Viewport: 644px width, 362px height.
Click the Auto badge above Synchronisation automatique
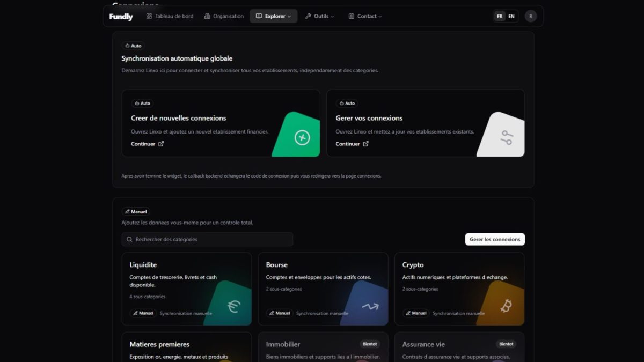click(133, 46)
